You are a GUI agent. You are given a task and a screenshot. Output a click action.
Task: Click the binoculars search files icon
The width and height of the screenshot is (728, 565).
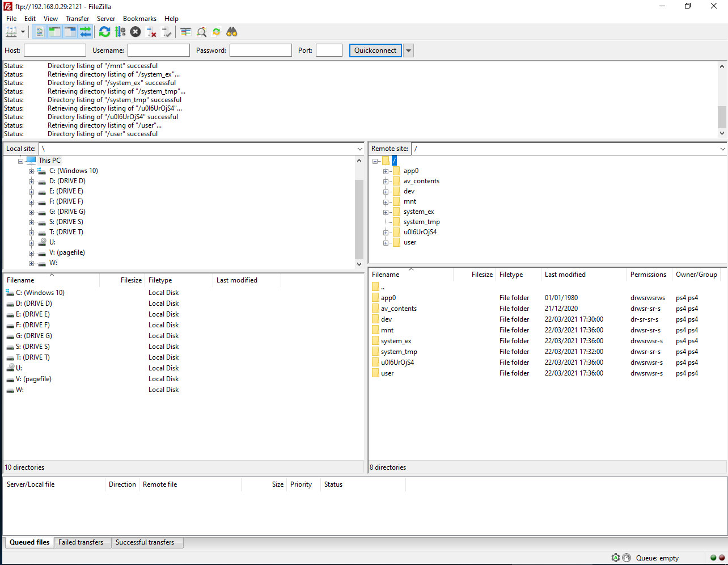(x=231, y=32)
